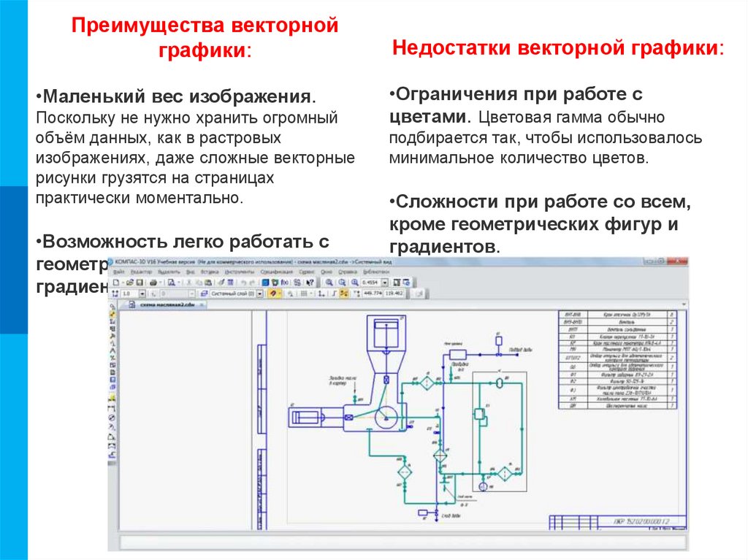This screenshot has width=748, height=560.
Task: Click the f(x) Variables icon
Action: [x=285, y=283]
